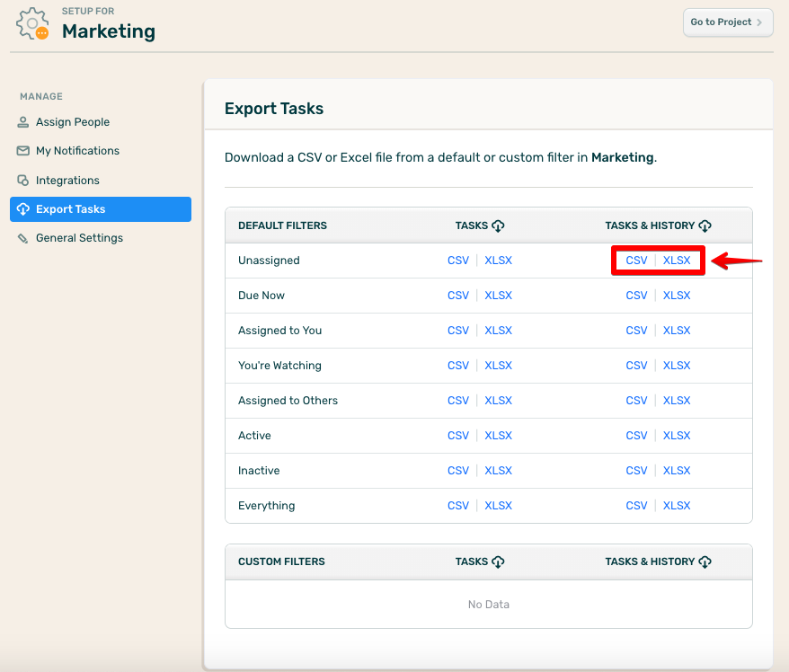Click the Marketing project title
Viewport: 789px width, 672px height.
click(109, 31)
